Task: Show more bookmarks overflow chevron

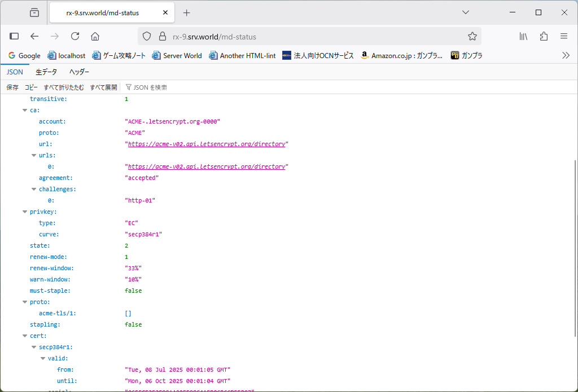Action: click(x=566, y=56)
